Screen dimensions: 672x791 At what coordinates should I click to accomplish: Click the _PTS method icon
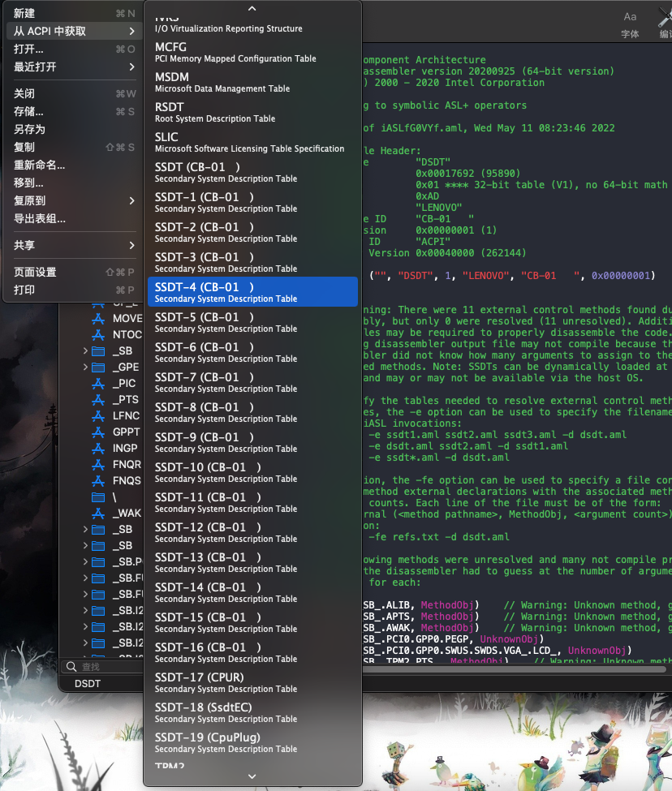[x=99, y=399]
